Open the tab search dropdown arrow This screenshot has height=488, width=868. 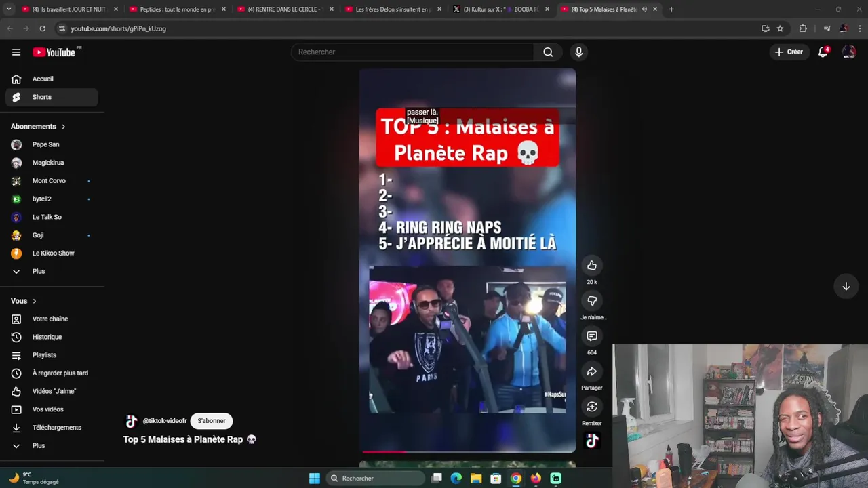point(9,9)
